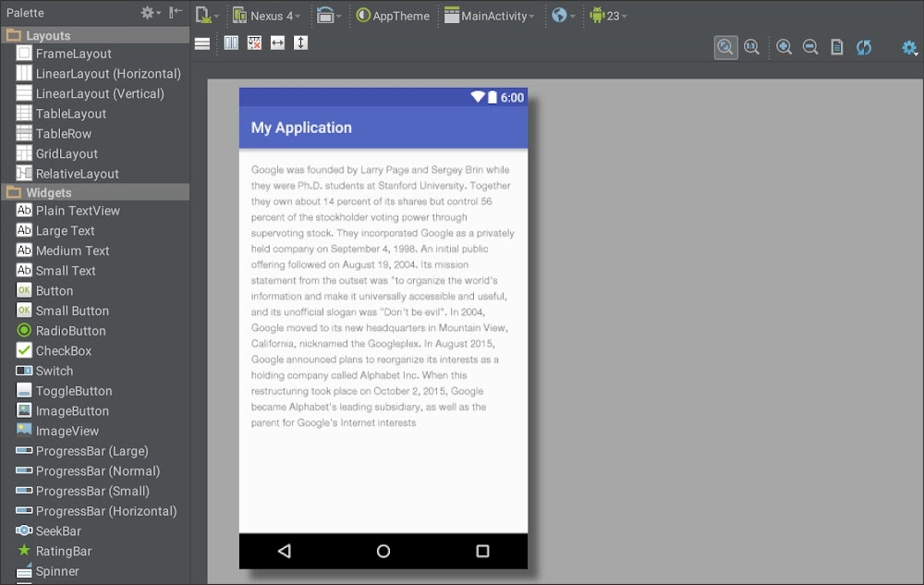
Task: Toggle viewport render mode icon
Action: coord(202,43)
